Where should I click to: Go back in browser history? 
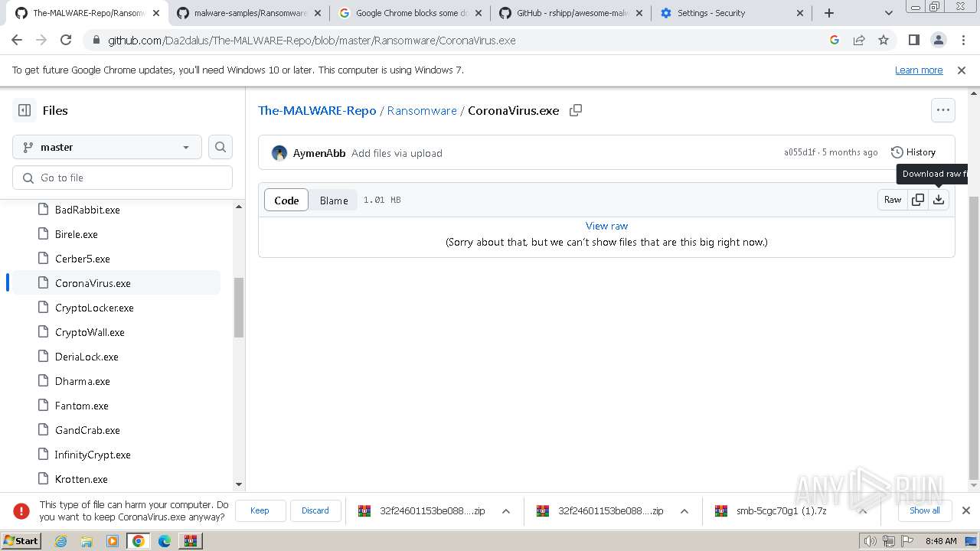[x=17, y=41]
